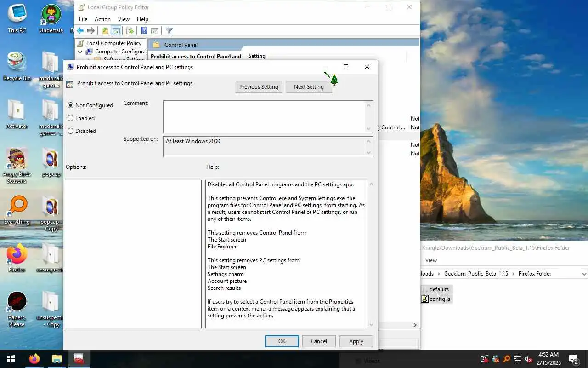Click the Windows Start button
This screenshot has height=368, width=588.
tap(11, 359)
